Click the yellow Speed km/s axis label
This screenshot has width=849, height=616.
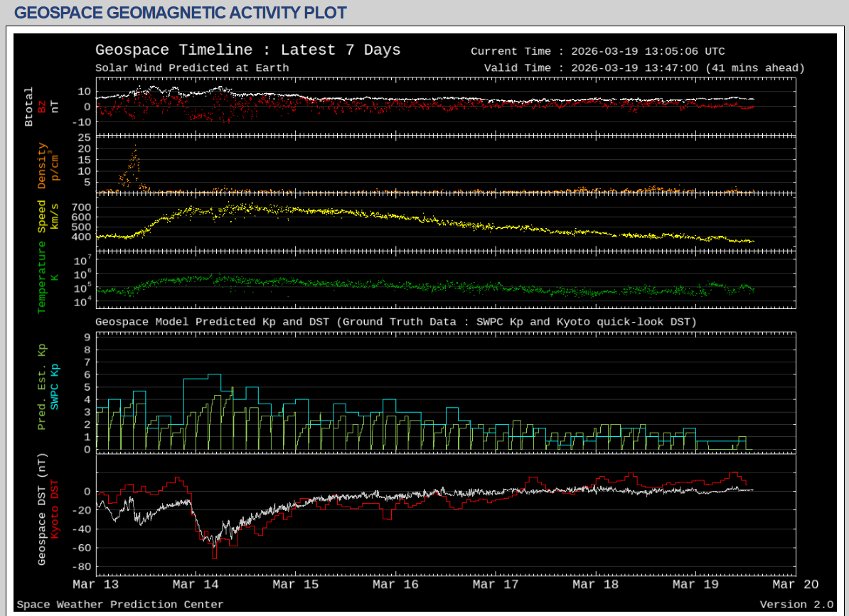point(42,216)
